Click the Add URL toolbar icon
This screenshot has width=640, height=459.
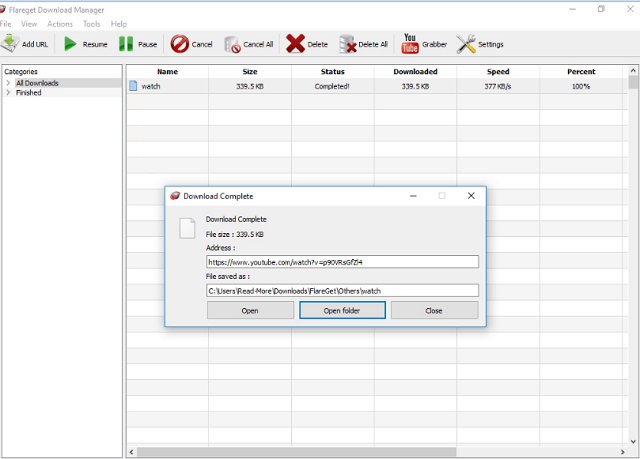pyautogui.click(x=10, y=43)
